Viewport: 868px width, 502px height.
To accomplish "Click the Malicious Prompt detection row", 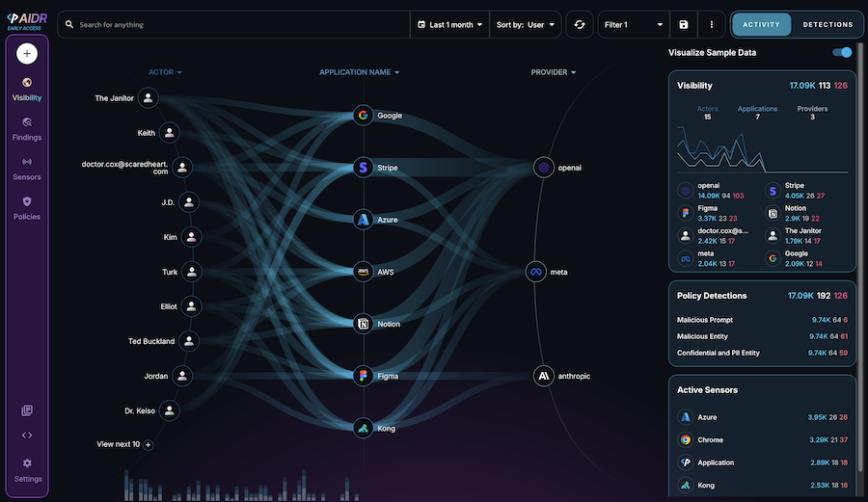I will 762,320.
